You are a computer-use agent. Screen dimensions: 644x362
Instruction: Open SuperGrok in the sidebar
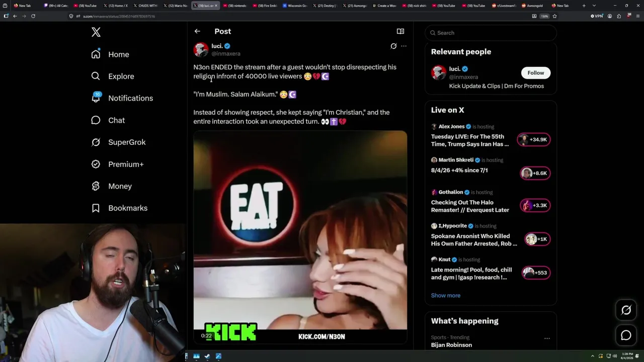click(x=118, y=142)
